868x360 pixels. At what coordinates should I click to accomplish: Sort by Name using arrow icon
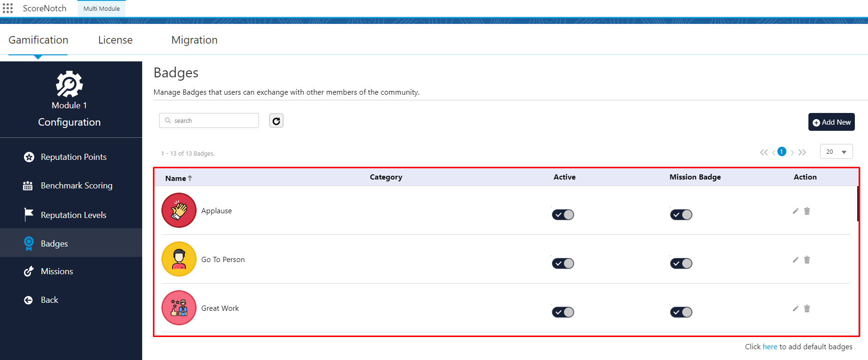click(x=190, y=178)
